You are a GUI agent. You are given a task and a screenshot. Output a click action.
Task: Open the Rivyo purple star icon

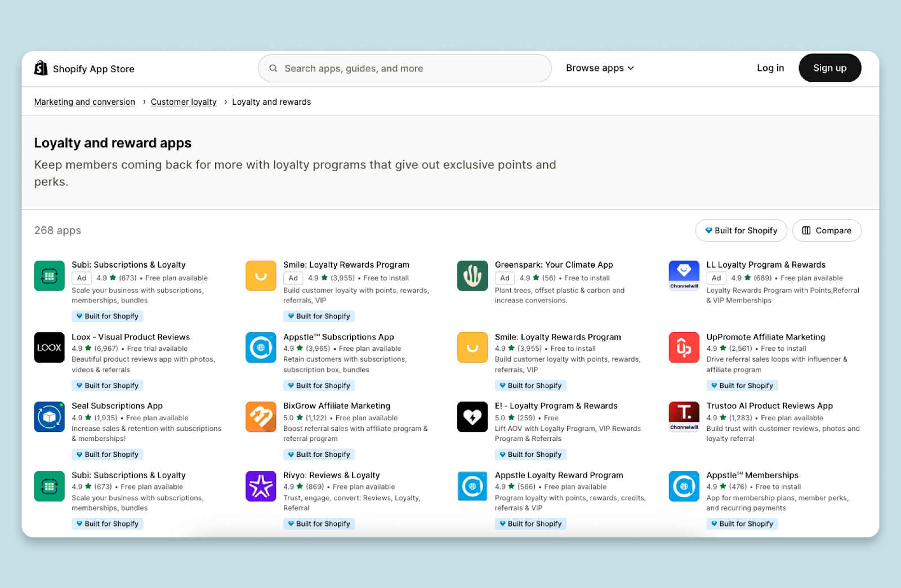click(x=261, y=486)
